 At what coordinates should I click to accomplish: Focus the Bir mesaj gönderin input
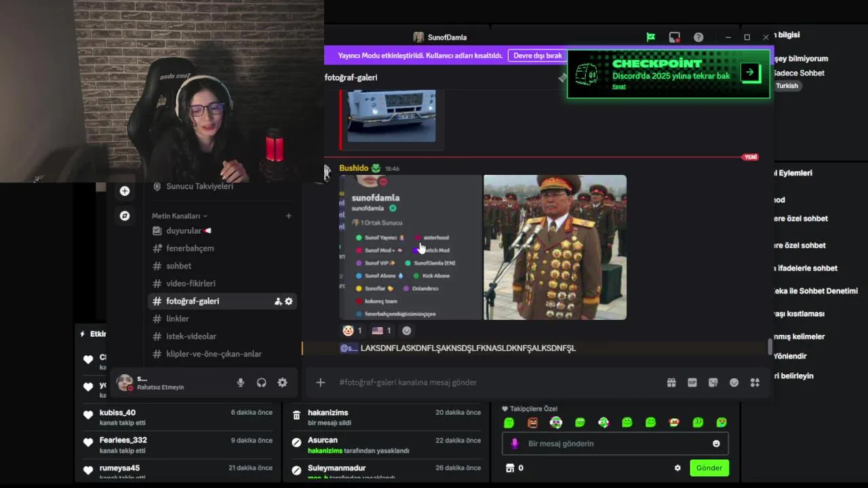pyautogui.click(x=614, y=443)
